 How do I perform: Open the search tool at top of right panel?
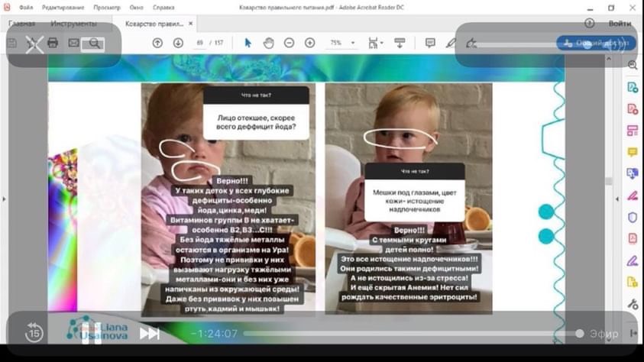tap(633, 65)
